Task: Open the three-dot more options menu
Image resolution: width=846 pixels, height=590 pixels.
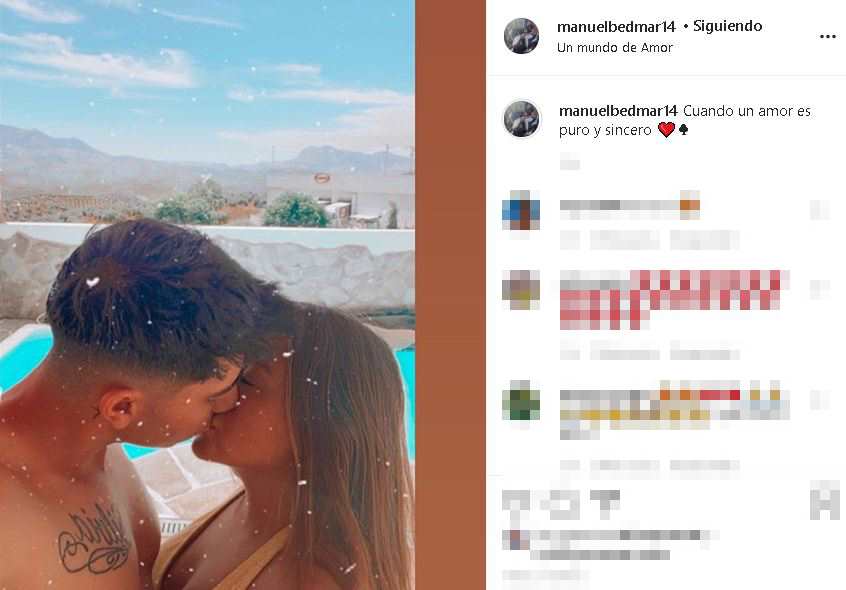Action: click(x=827, y=37)
